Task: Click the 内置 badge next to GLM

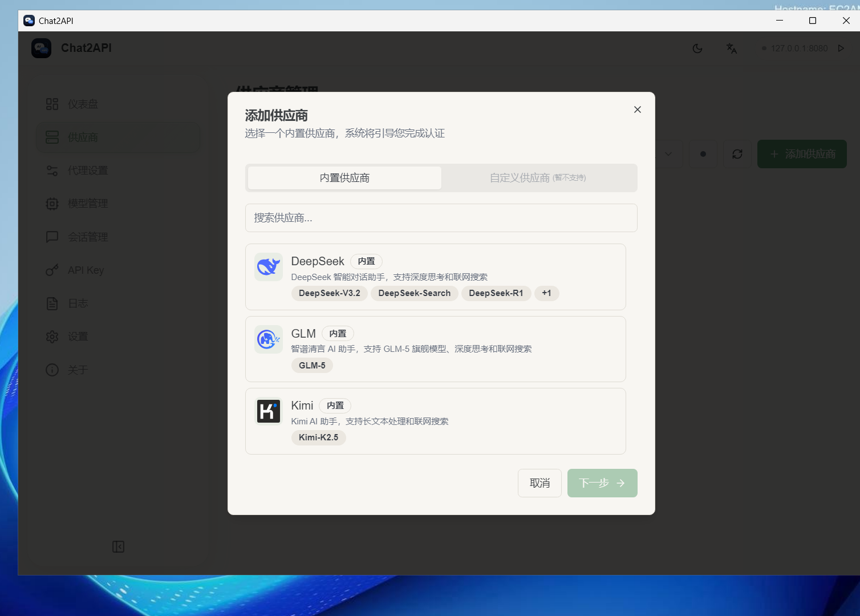Action: (x=338, y=334)
